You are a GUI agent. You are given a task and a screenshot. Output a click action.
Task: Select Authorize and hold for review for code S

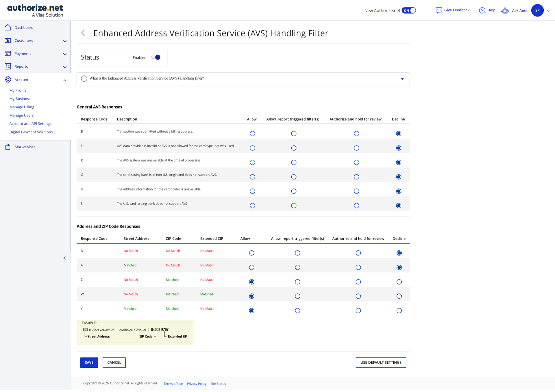point(356,206)
